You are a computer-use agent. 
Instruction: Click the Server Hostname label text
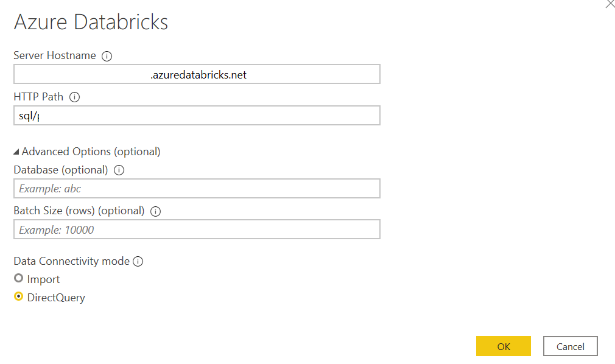tap(55, 55)
